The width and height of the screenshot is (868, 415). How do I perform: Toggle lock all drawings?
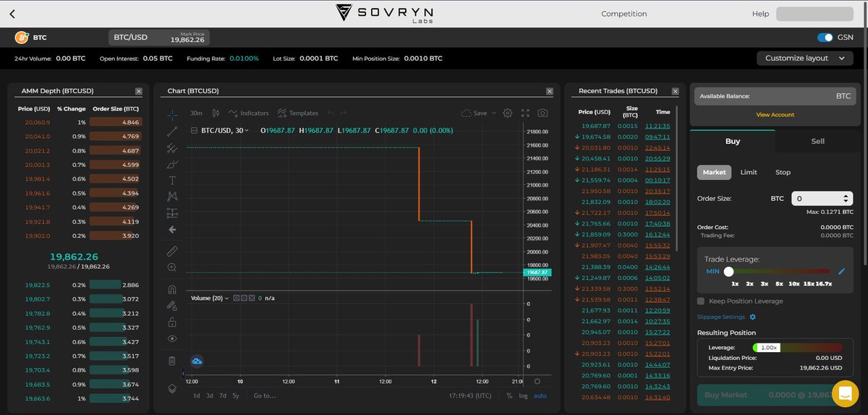pyautogui.click(x=172, y=322)
